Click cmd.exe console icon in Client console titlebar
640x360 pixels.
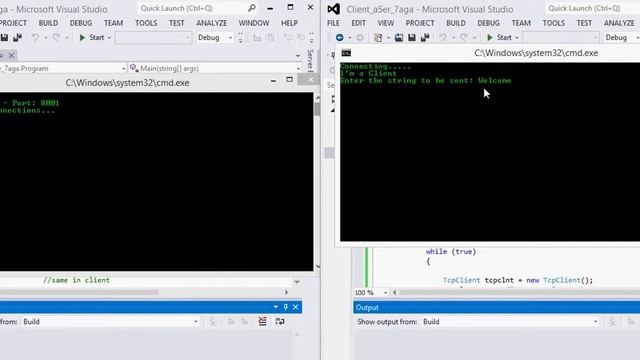(x=346, y=53)
